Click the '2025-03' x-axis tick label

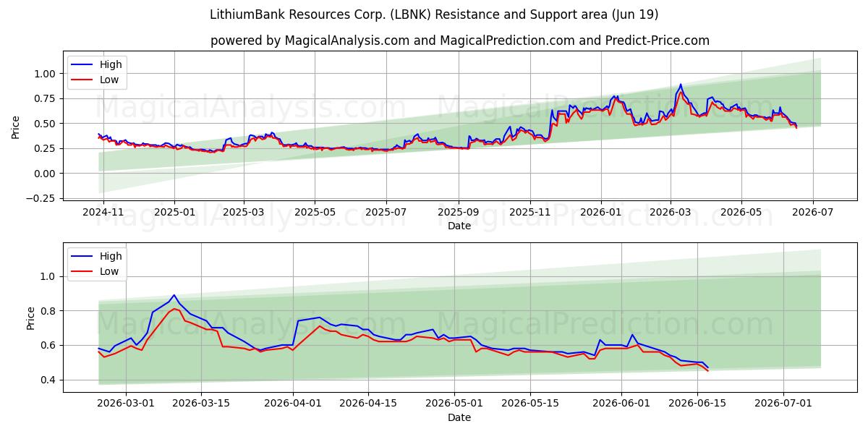[243, 212]
